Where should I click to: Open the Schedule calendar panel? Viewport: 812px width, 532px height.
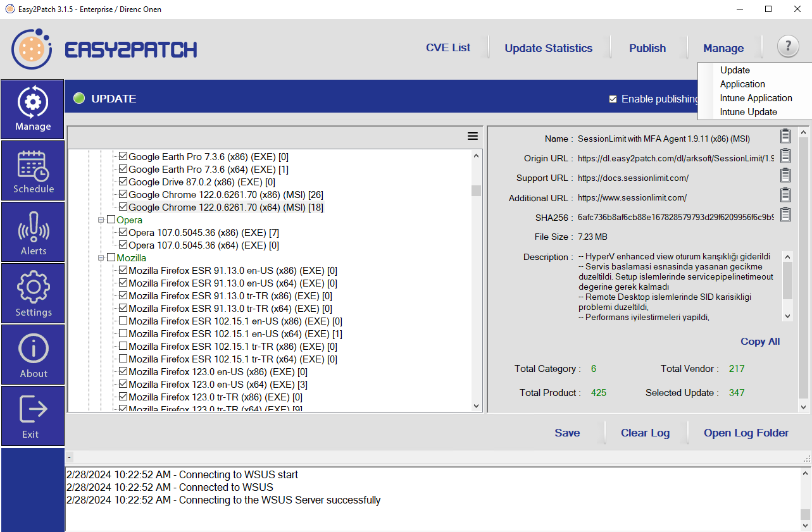click(33, 171)
